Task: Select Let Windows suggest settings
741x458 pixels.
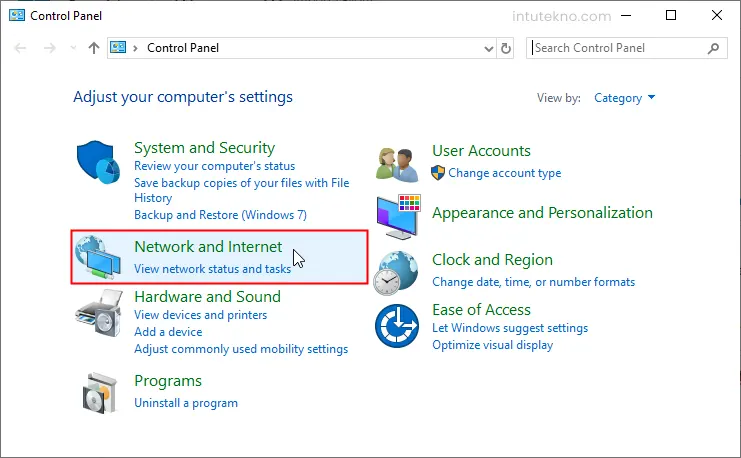Action: [510, 328]
